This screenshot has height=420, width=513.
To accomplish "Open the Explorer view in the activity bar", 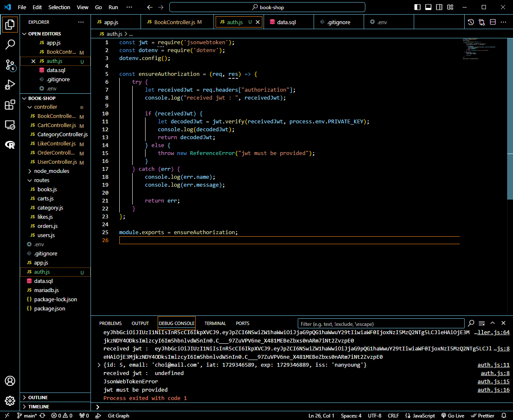I will click(10, 25).
